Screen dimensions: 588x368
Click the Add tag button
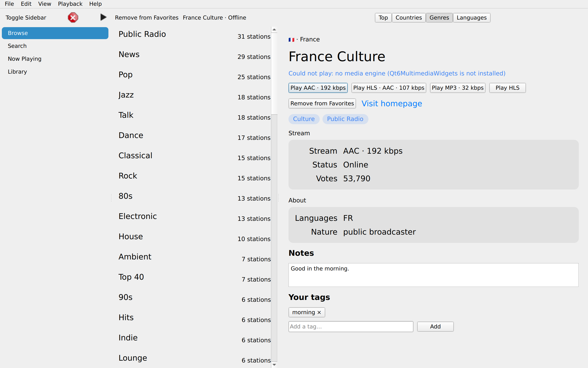(x=435, y=327)
